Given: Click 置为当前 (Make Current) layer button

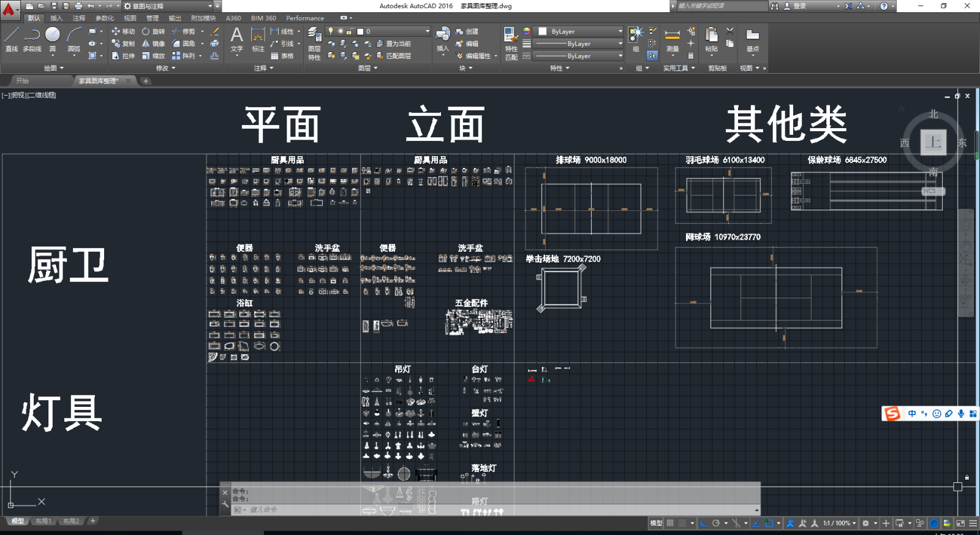Looking at the screenshot, I should point(393,44).
